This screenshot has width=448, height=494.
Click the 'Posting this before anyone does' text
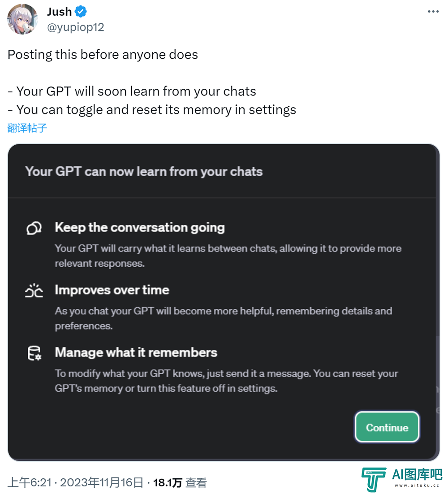point(103,55)
